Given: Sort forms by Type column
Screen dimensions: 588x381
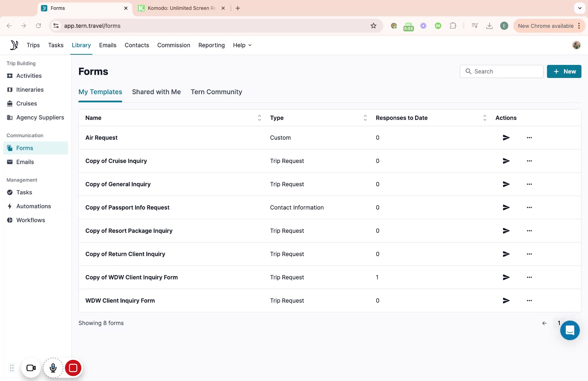Looking at the screenshot, I should [365, 118].
